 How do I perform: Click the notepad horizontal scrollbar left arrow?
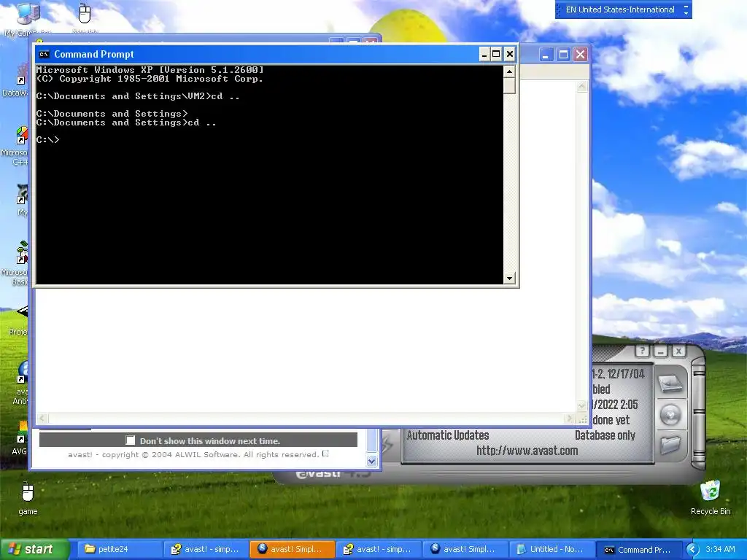pos(42,419)
